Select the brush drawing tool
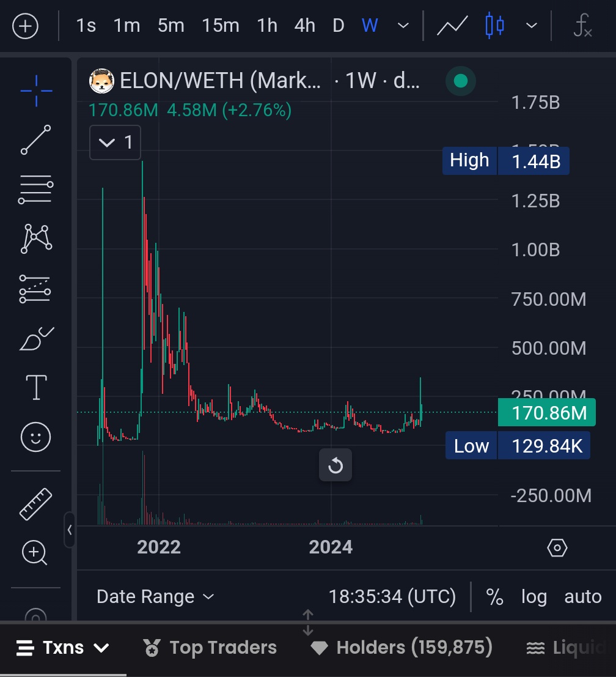 click(37, 338)
